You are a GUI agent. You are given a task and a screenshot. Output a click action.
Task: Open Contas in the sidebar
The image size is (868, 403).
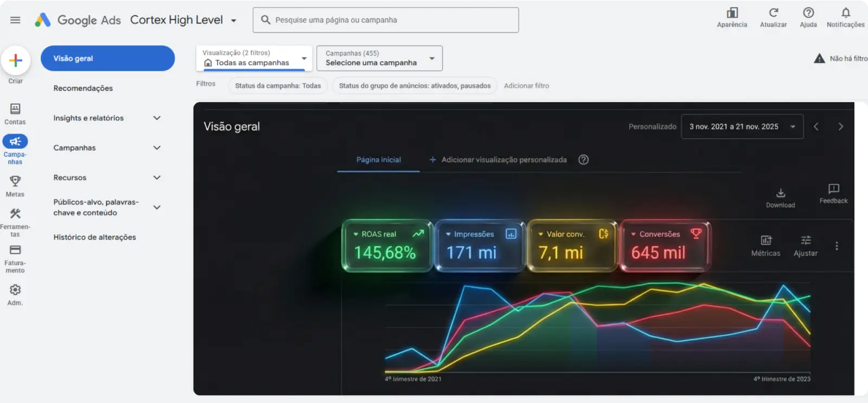click(x=15, y=114)
